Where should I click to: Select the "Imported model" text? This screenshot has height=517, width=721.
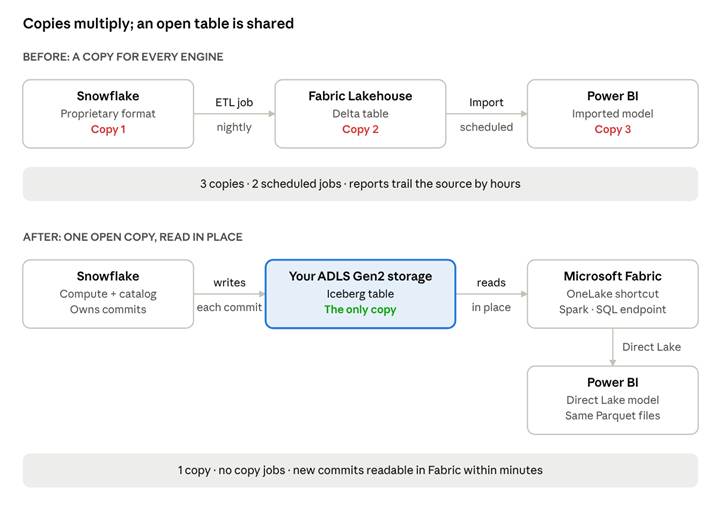coord(613,114)
